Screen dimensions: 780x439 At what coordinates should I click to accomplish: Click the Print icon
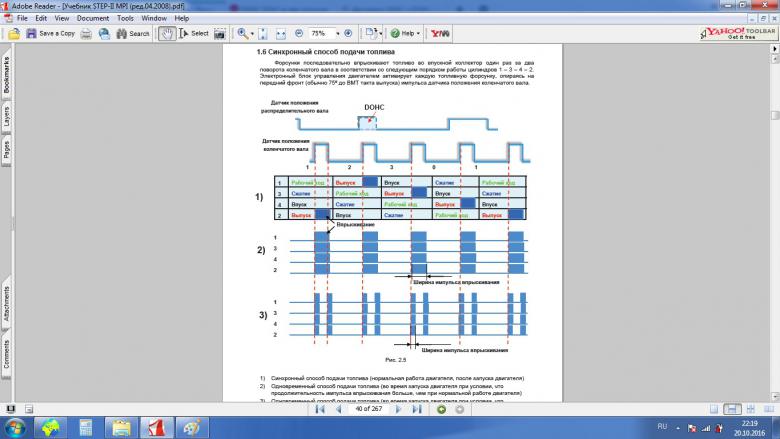click(x=87, y=33)
